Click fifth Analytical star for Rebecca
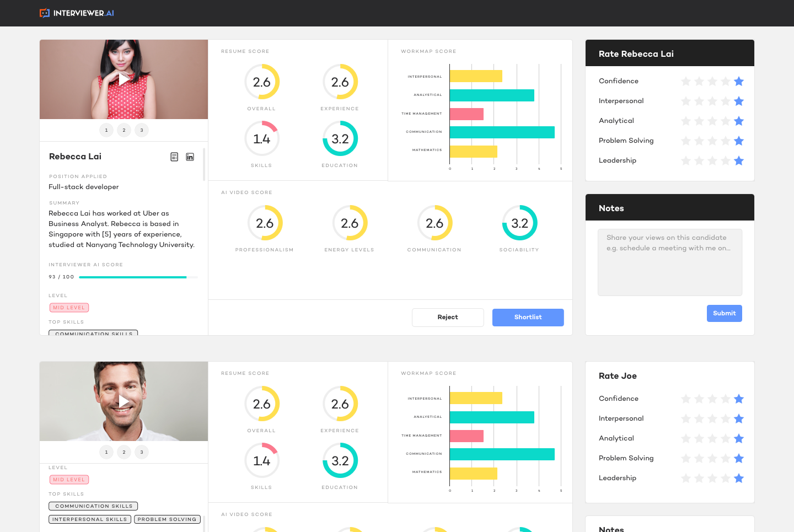794x532 pixels. 739,121
